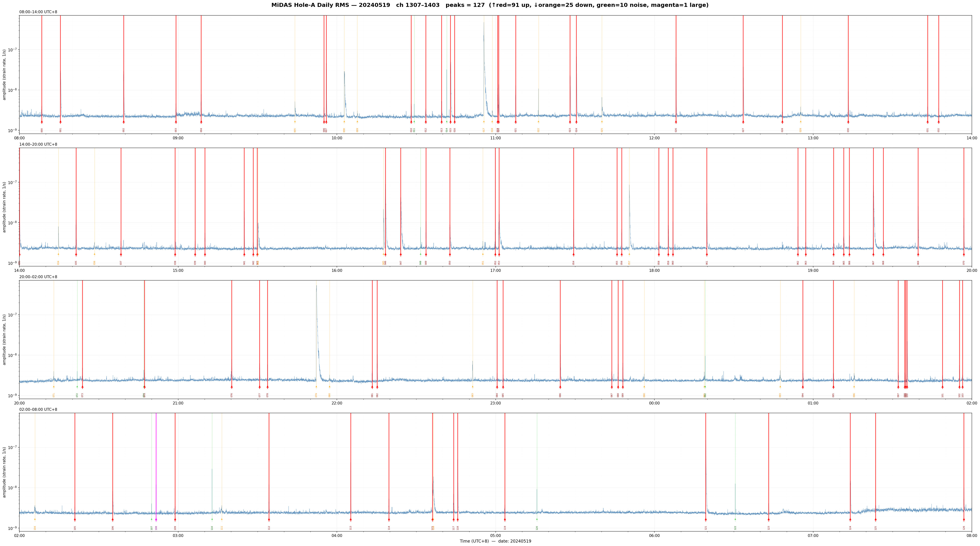Select the "20:00–02:00 UTC+8" panel heading

[38, 277]
